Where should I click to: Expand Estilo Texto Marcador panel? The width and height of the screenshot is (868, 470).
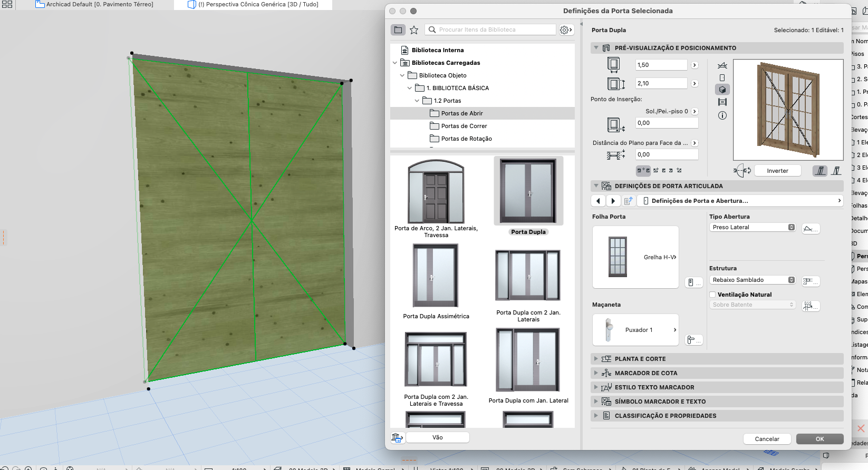pos(596,387)
